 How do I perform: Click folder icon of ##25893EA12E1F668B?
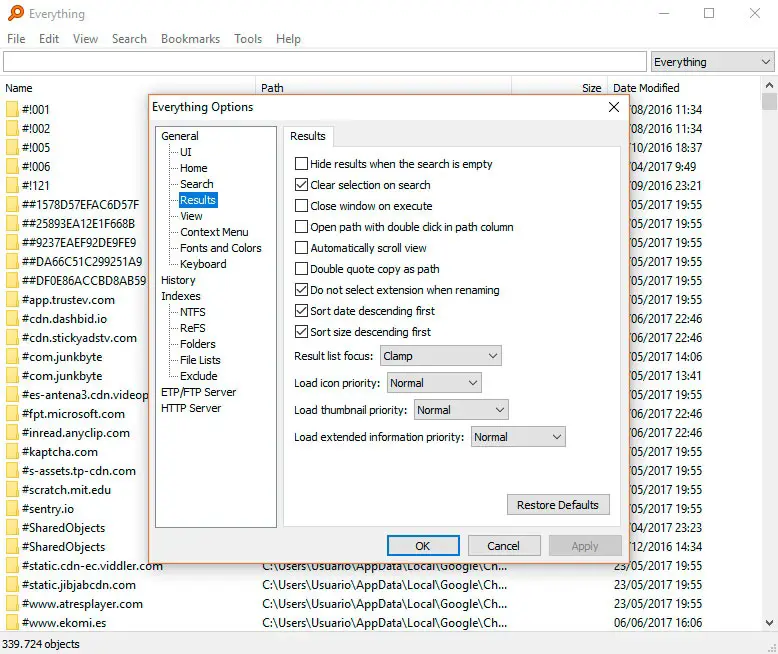click(12, 223)
